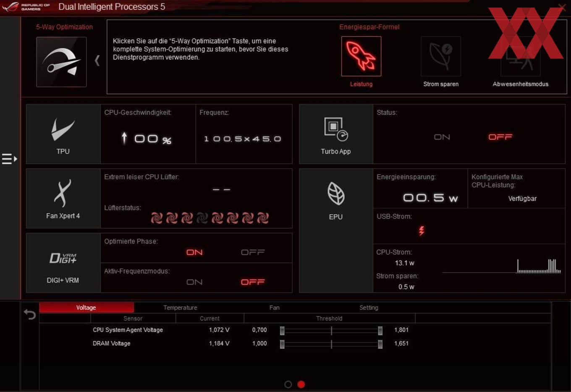Click the Frequenz value 100.5x45.0

[x=242, y=139]
